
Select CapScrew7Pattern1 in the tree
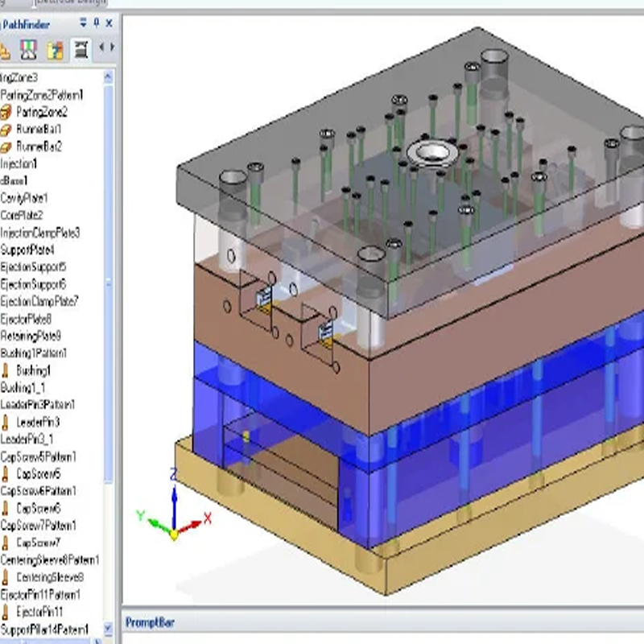tap(38, 526)
